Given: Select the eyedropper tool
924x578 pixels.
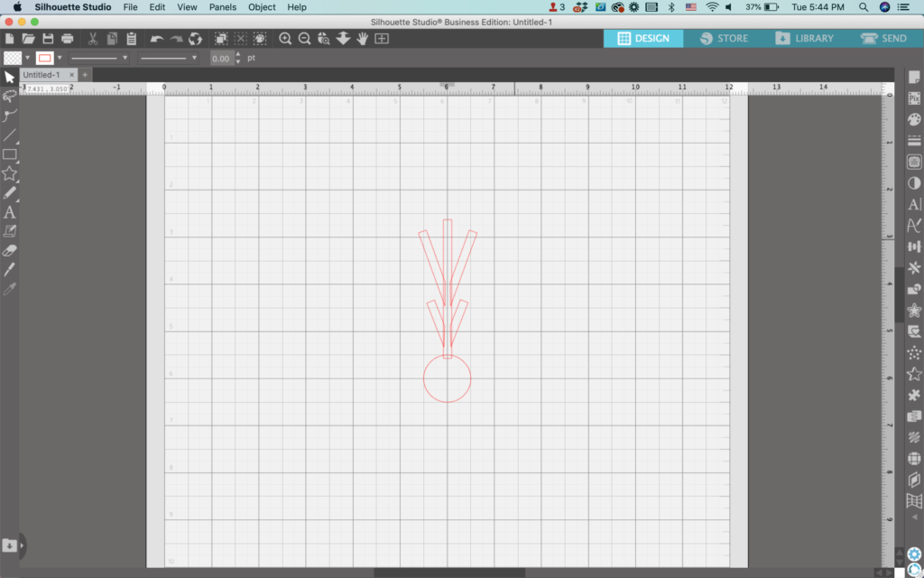Looking at the screenshot, I should click(9, 289).
